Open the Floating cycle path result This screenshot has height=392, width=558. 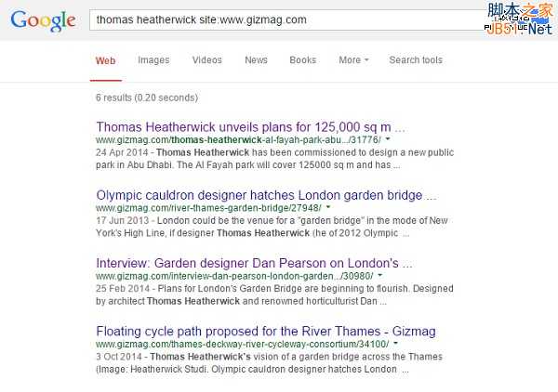[266, 331]
